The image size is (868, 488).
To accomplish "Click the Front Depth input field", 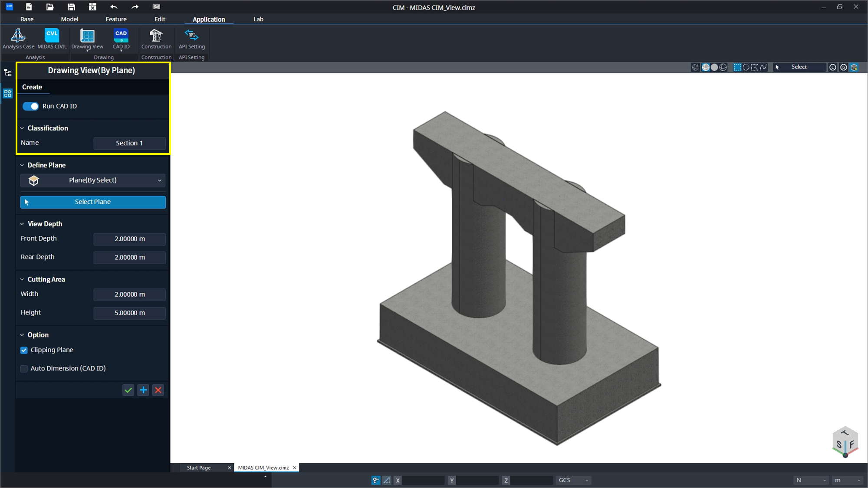I will click(129, 239).
